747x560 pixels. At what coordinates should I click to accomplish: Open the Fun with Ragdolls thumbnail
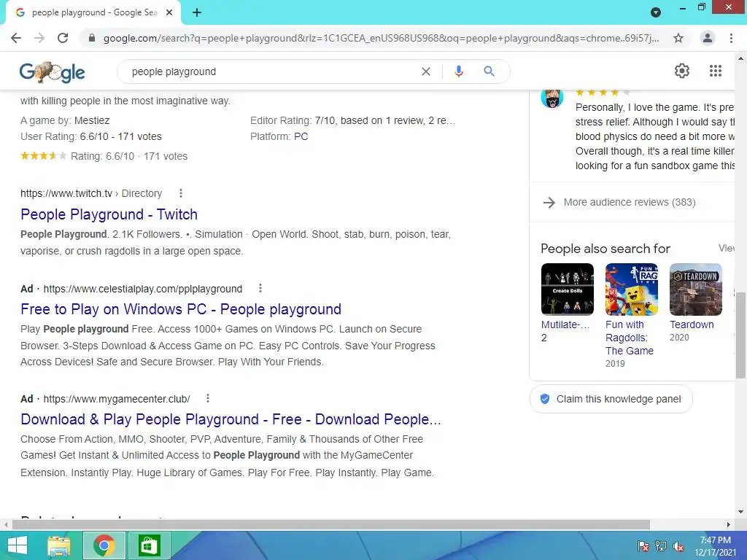tap(632, 289)
